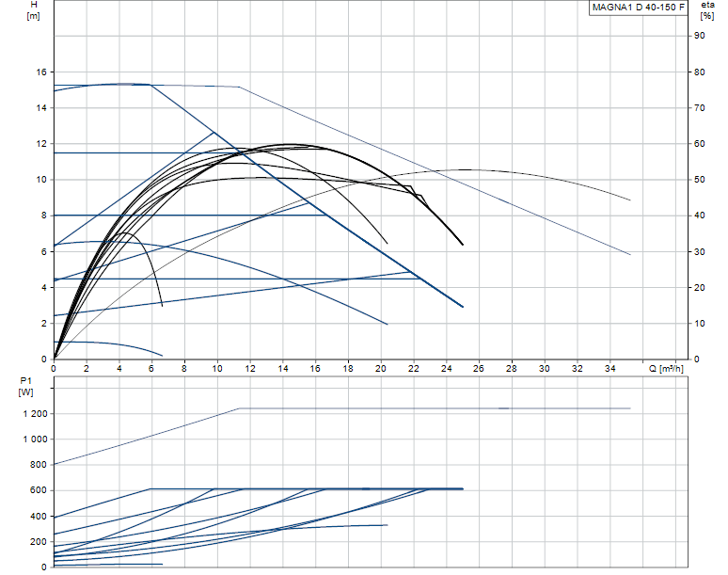Click the 400 value on the P1 axis
Viewport: 728px width, 575px height.
click(39, 517)
